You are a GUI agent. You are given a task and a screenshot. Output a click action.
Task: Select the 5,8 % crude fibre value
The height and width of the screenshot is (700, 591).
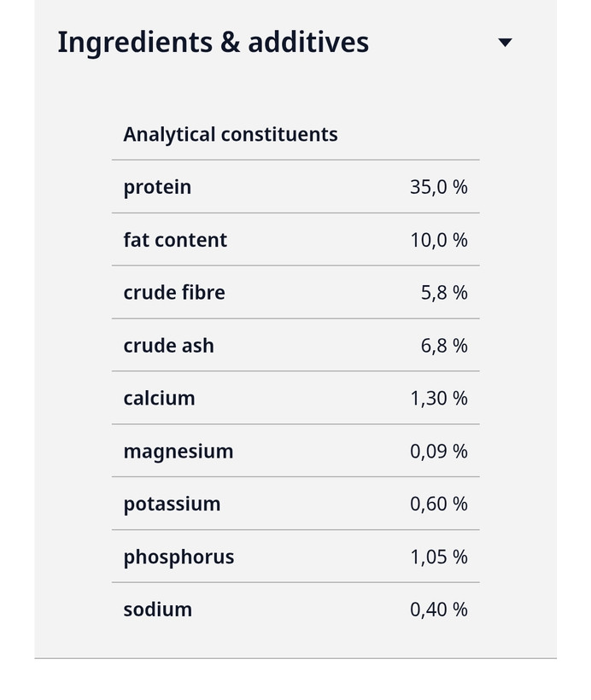[444, 293]
